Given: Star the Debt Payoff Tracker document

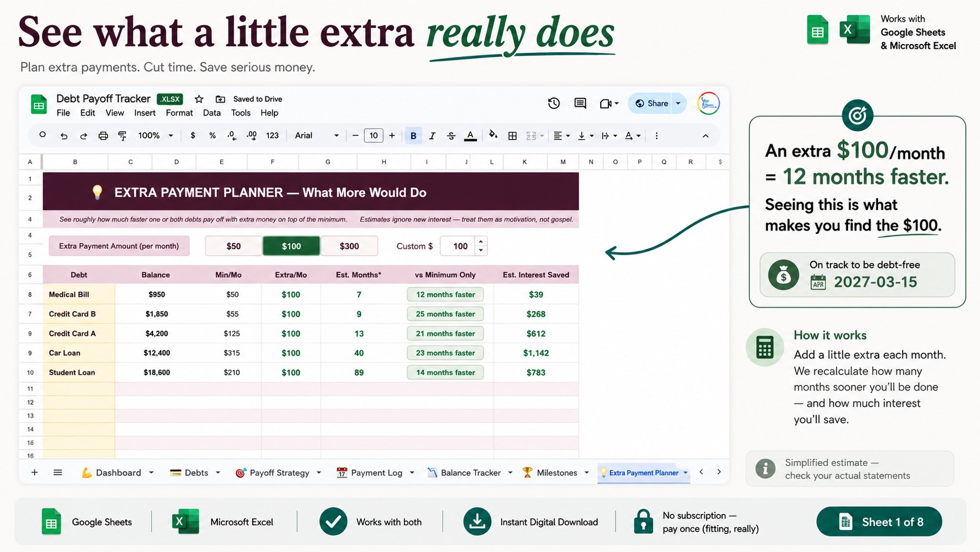Looking at the screenshot, I should [x=199, y=99].
